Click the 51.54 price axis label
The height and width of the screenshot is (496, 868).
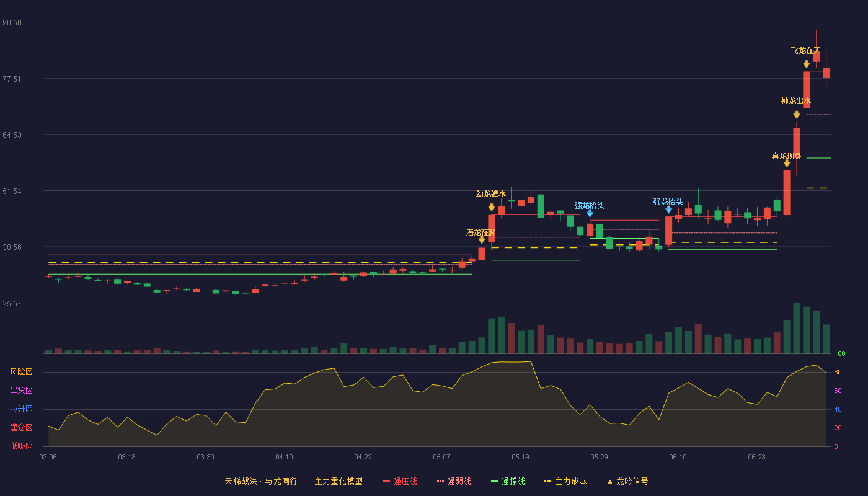click(x=12, y=191)
